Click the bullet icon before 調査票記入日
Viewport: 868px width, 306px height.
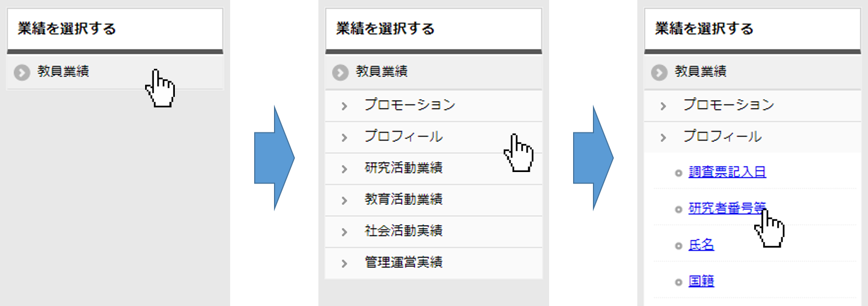[678, 173]
